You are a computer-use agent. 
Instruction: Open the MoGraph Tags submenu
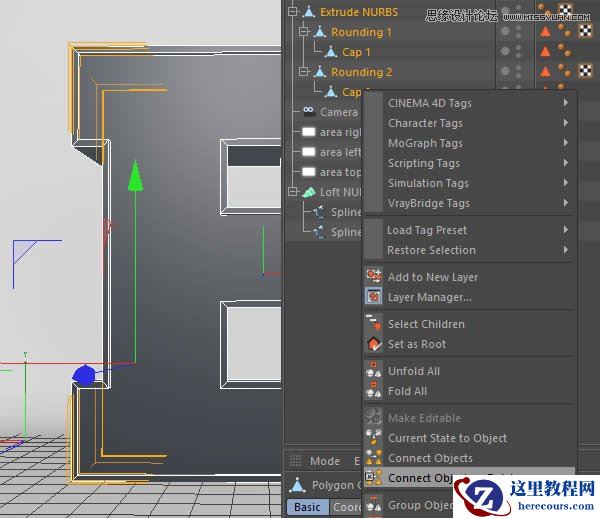[x=469, y=143]
